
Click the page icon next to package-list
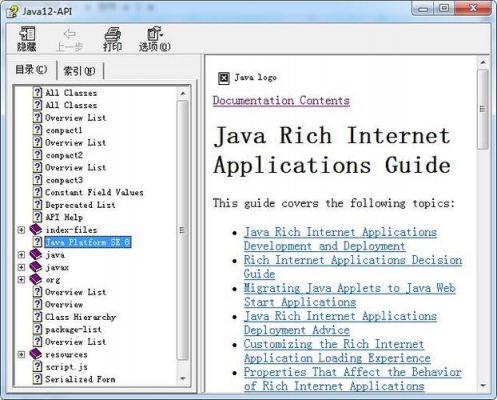[x=38, y=329]
